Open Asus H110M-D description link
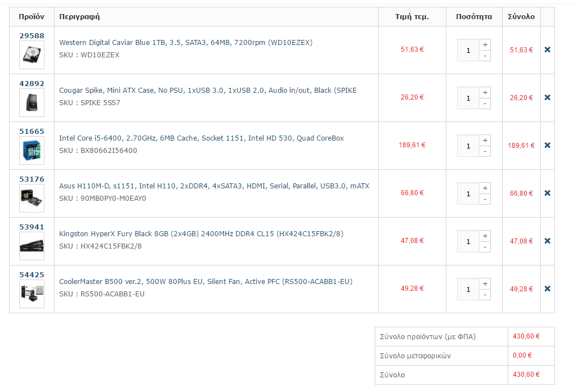 point(214,186)
